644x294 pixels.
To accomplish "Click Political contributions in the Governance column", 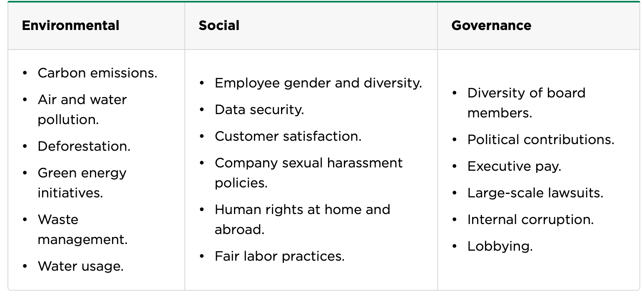I will pyautogui.click(x=540, y=140).
